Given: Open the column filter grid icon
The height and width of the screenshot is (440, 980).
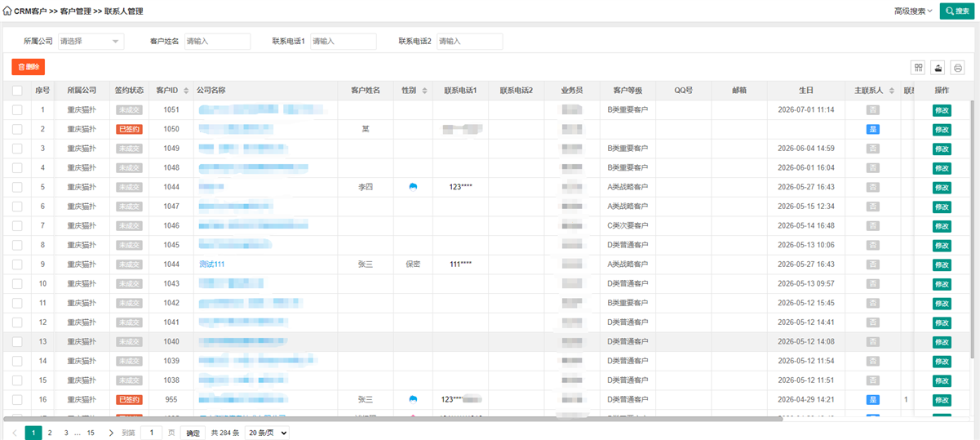Looking at the screenshot, I should [x=918, y=68].
